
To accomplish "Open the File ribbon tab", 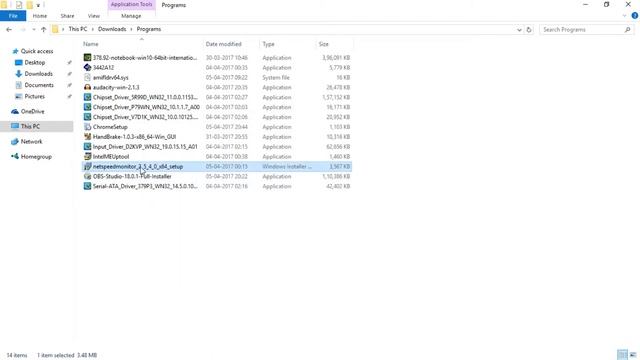I will [x=13, y=16].
